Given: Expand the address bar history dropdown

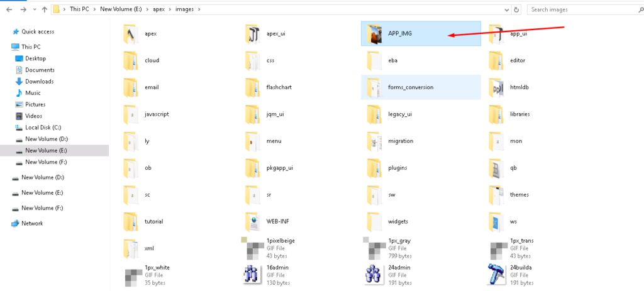Looking at the screenshot, I should click(x=505, y=9).
